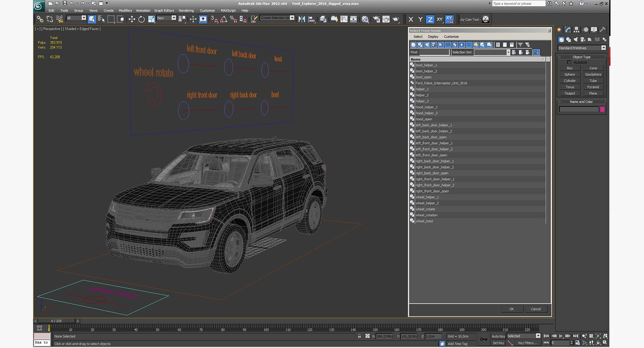Play the animation
This screenshot has height=348, width=644.
[x=561, y=336]
